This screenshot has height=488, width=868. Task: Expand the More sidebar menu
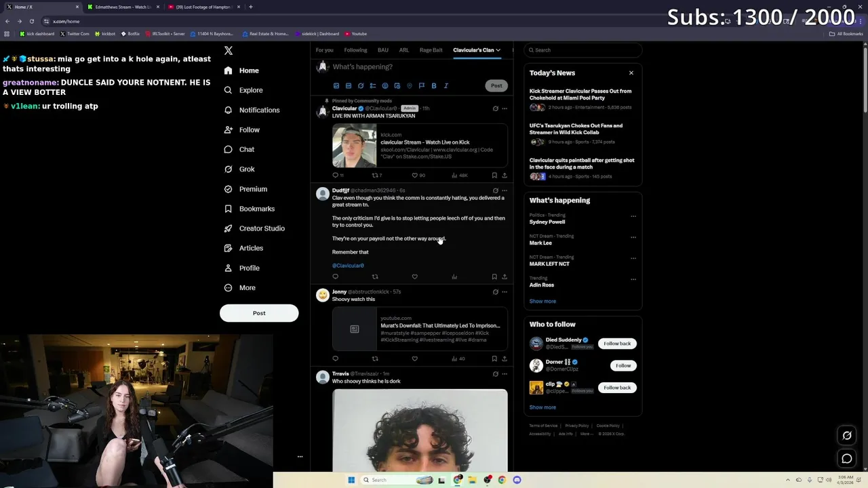(240, 288)
